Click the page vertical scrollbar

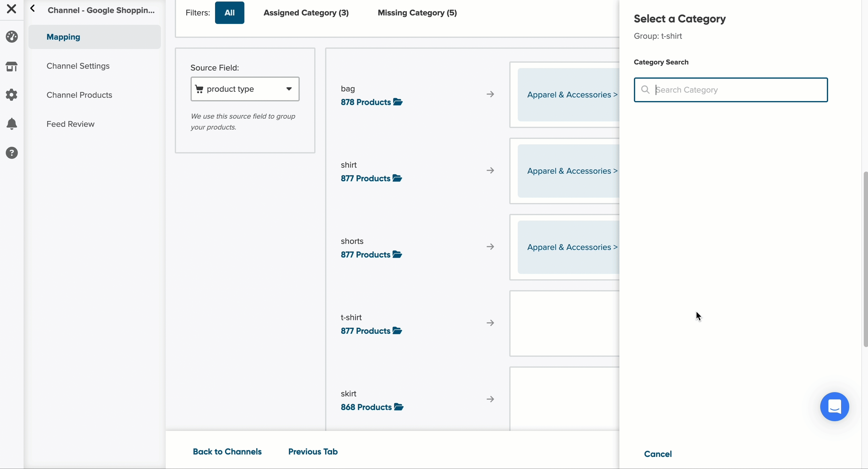(865, 259)
